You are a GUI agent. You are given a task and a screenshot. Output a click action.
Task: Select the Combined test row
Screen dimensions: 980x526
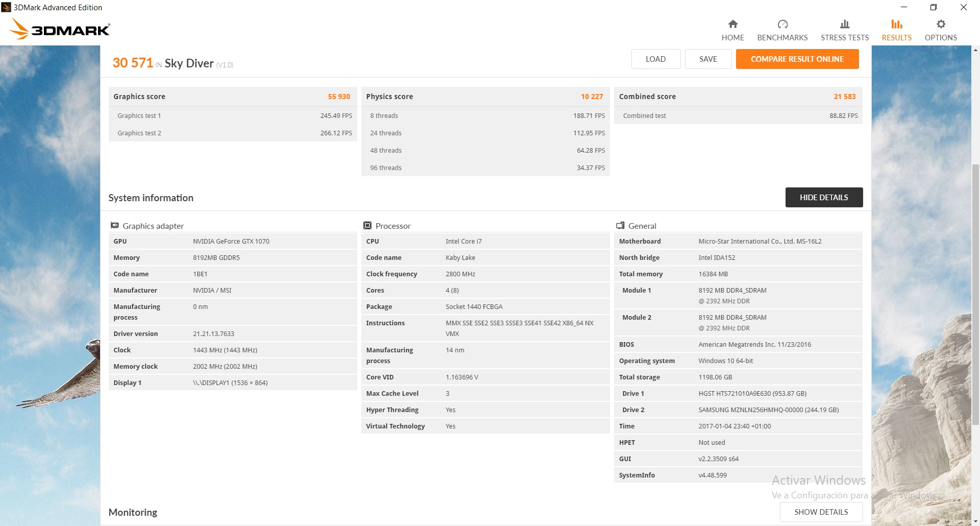click(738, 115)
